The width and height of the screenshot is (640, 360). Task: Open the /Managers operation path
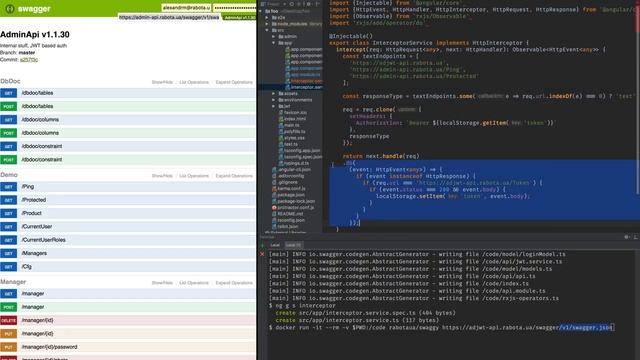tap(34, 253)
